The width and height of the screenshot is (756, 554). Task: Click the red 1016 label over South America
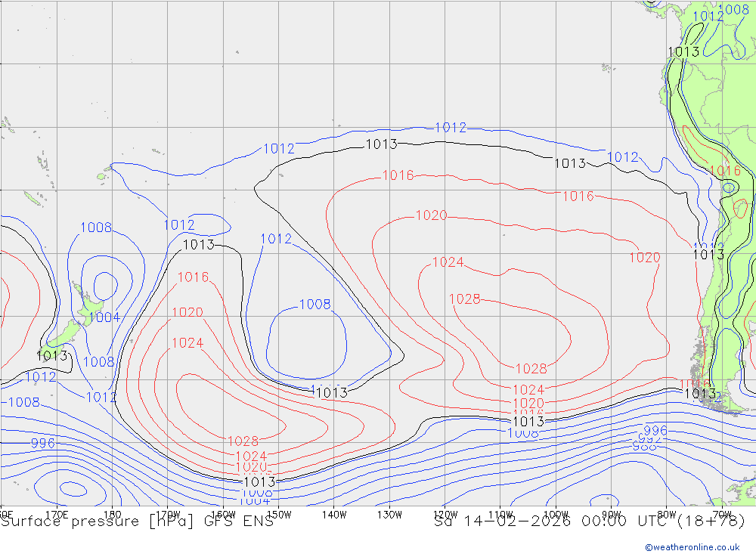pyautogui.click(x=724, y=170)
